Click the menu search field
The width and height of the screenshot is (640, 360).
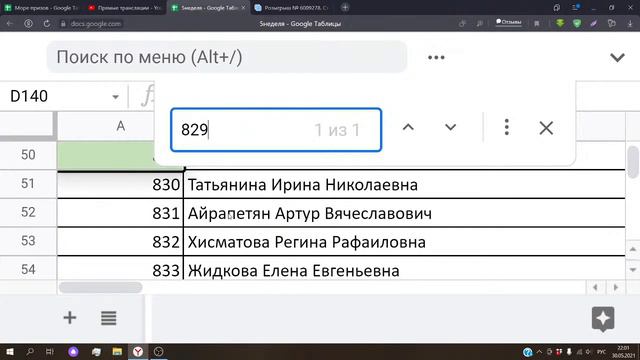click(227, 57)
